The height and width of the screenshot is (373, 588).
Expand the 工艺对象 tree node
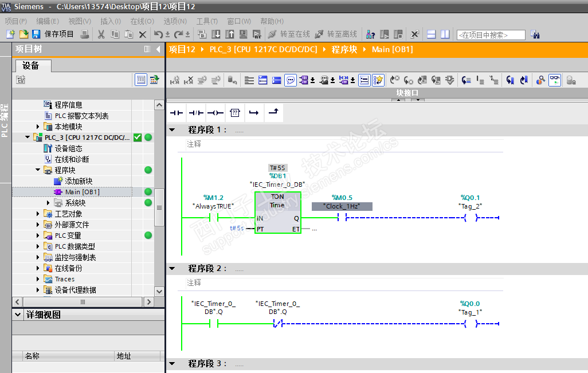(38, 214)
